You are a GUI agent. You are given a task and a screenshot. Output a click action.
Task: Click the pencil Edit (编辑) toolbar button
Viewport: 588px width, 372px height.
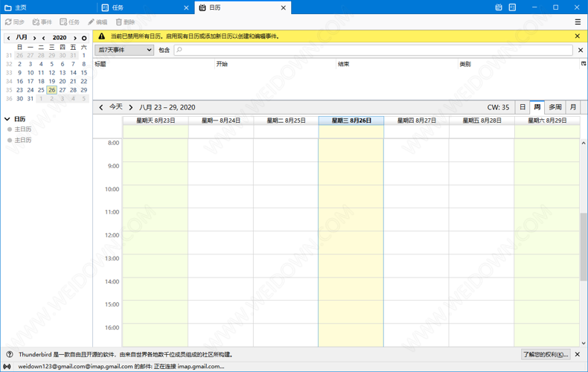[98, 22]
